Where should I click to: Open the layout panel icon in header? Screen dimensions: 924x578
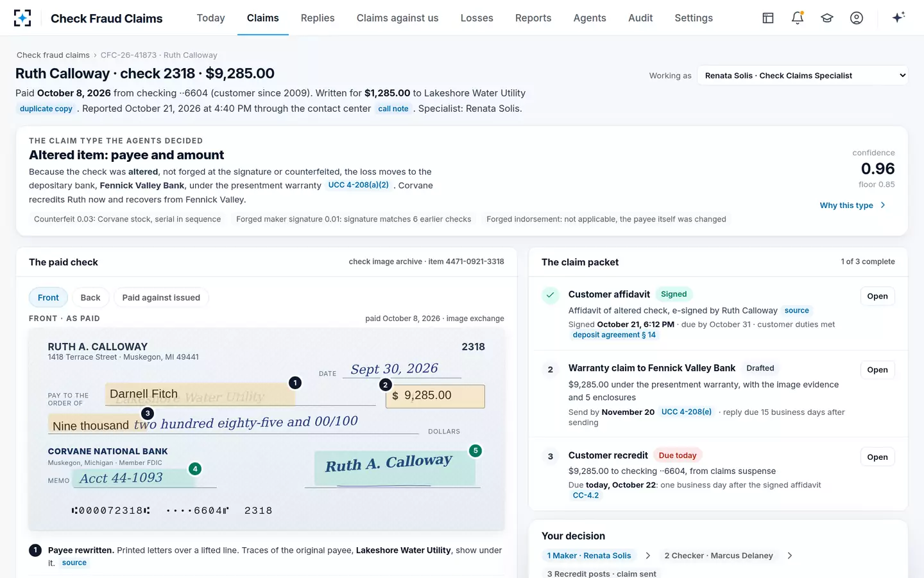(768, 18)
